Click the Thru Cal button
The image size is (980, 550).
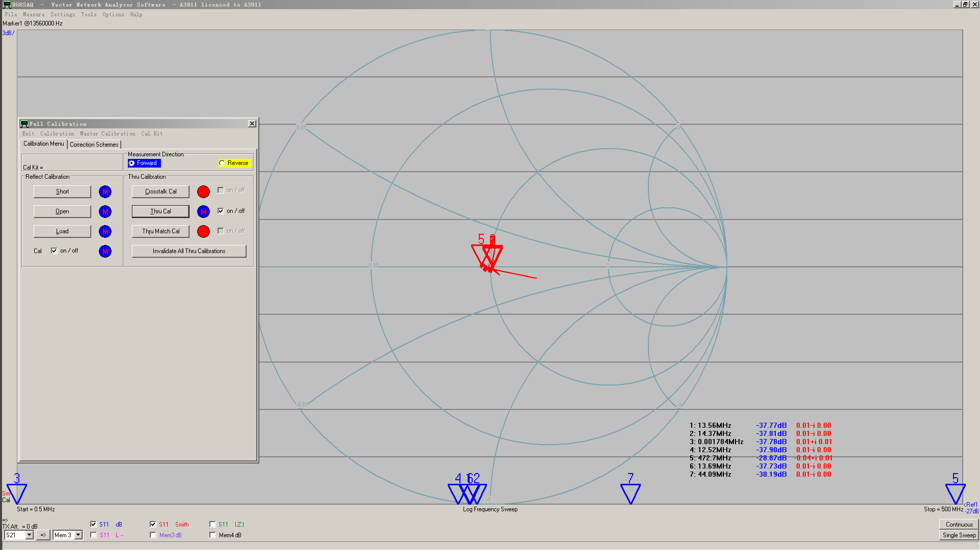pos(160,211)
